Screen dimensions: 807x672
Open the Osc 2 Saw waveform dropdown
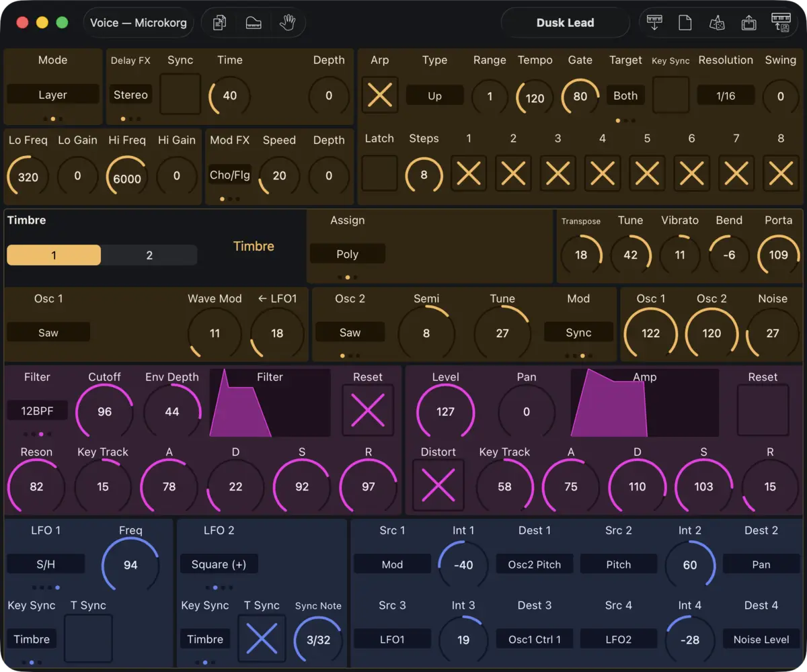[x=350, y=332]
